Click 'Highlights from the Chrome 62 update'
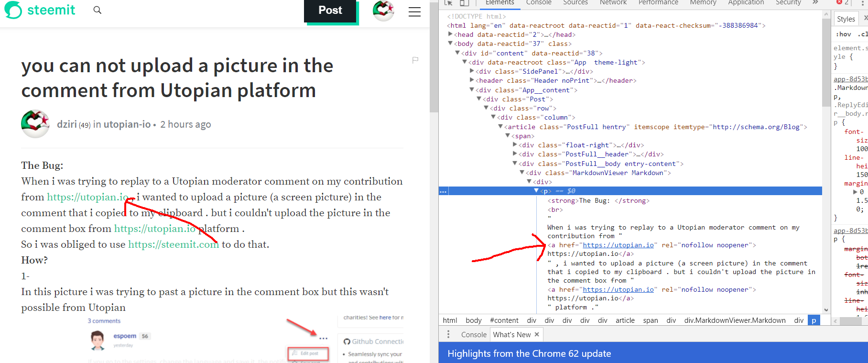 pos(529,353)
